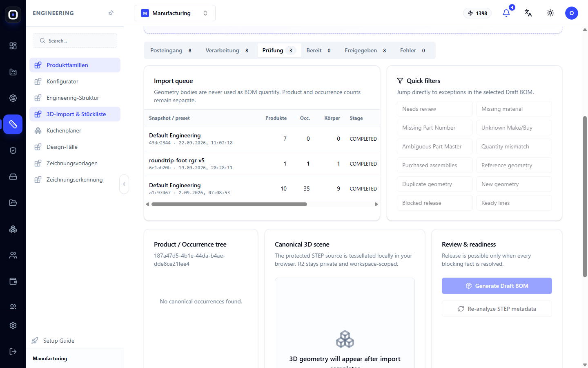Click Re-analyze STEP metadata button
This screenshot has height=368, width=588.
[497, 309]
